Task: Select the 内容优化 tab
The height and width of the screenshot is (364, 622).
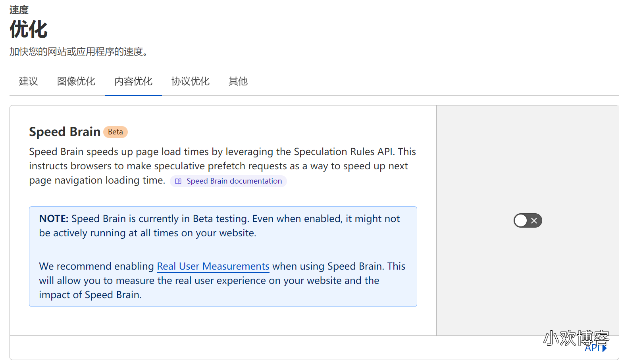Action: coord(133,81)
